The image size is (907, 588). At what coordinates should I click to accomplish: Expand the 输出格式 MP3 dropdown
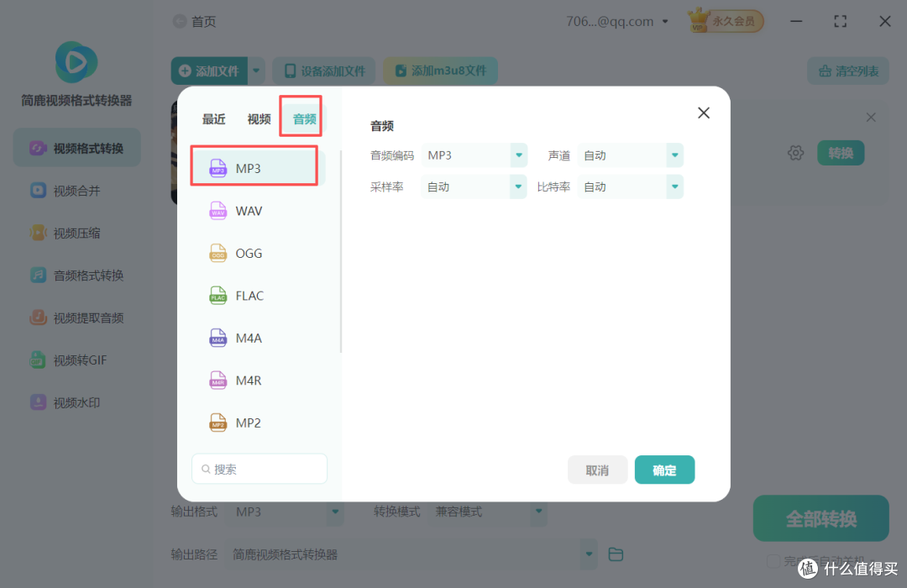coord(335,512)
